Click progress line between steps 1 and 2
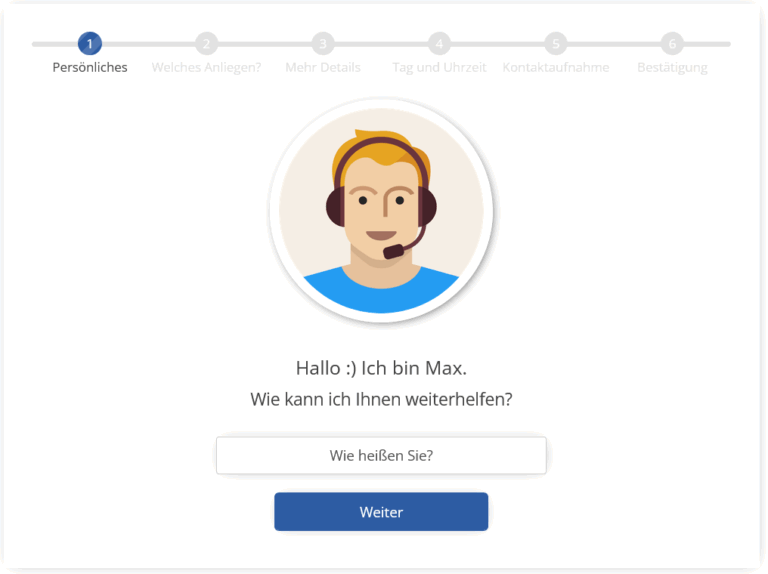 [x=148, y=44]
